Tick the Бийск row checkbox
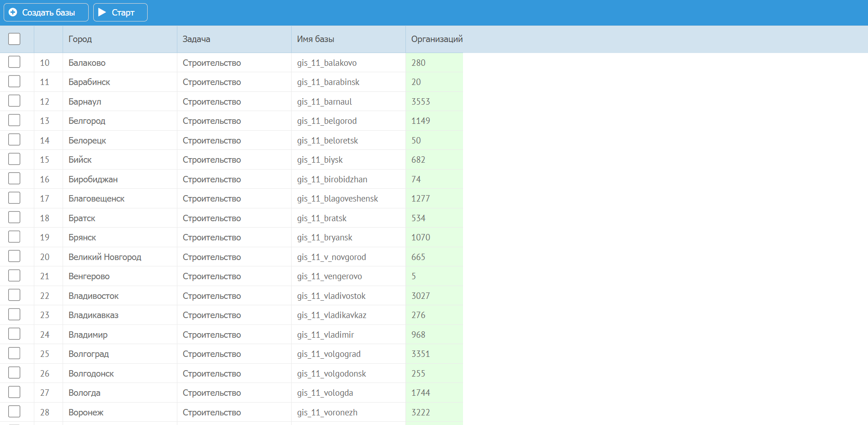 14,159
